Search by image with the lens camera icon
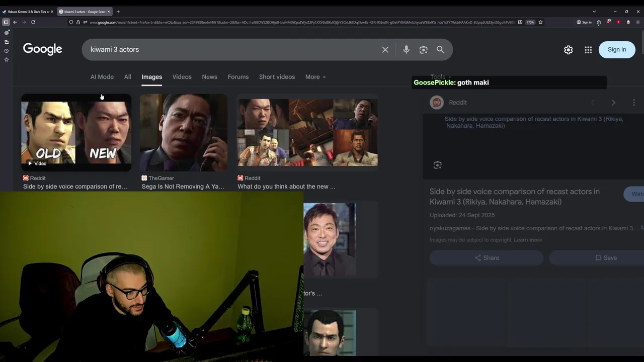Screen dimensions: 644x362 [424, 49]
